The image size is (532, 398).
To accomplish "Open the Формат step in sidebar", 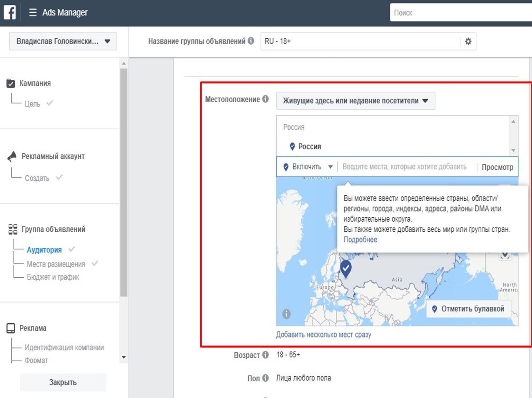I will [36, 360].
